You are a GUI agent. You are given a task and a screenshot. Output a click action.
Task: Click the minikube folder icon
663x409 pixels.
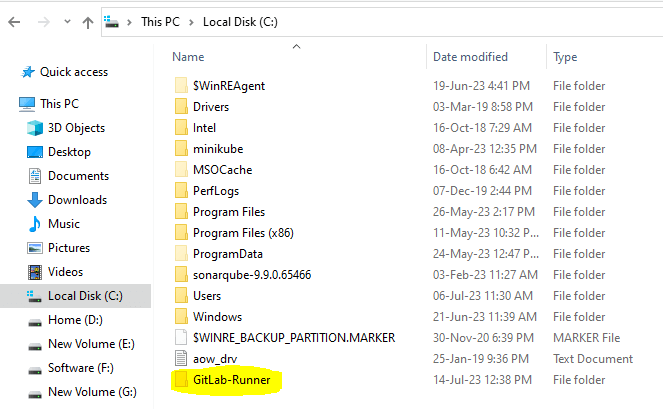181,149
